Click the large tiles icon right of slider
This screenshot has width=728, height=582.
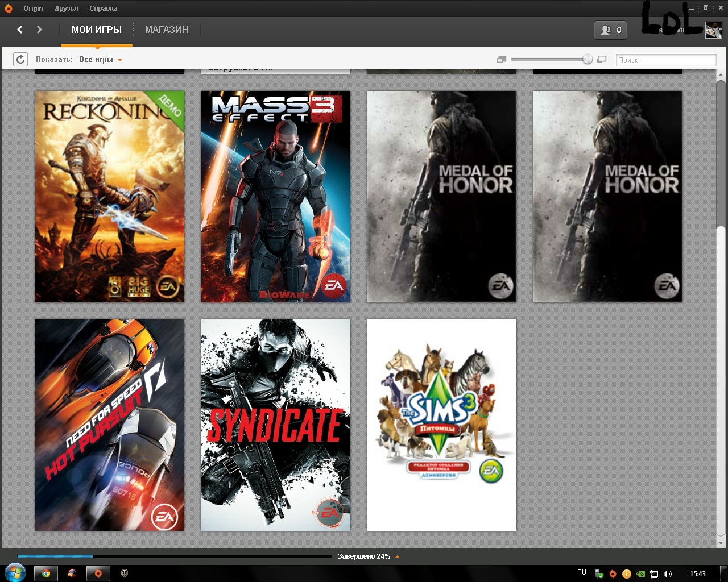pos(602,59)
